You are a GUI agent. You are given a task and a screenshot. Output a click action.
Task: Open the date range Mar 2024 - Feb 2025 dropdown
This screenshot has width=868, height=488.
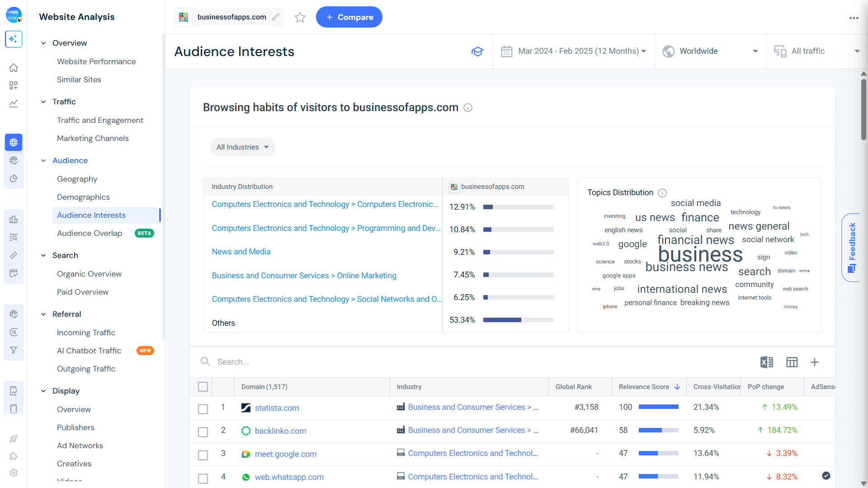pos(574,52)
